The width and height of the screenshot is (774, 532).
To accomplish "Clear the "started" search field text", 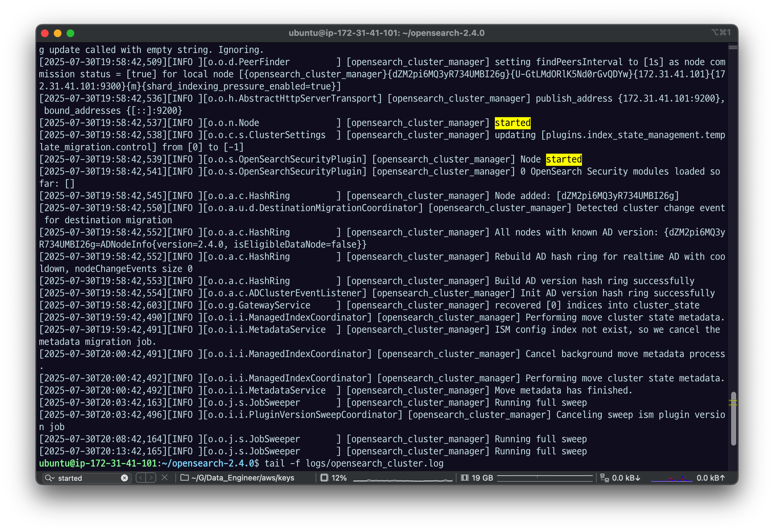I will coord(124,478).
